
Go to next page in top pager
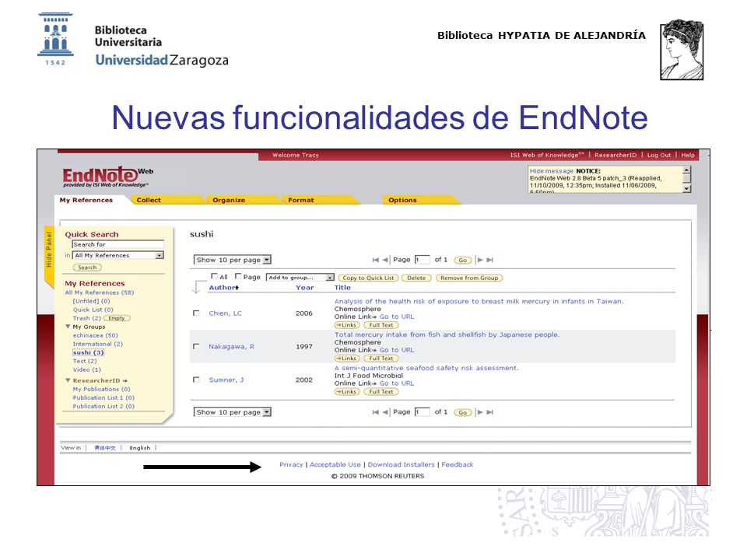(x=480, y=260)
